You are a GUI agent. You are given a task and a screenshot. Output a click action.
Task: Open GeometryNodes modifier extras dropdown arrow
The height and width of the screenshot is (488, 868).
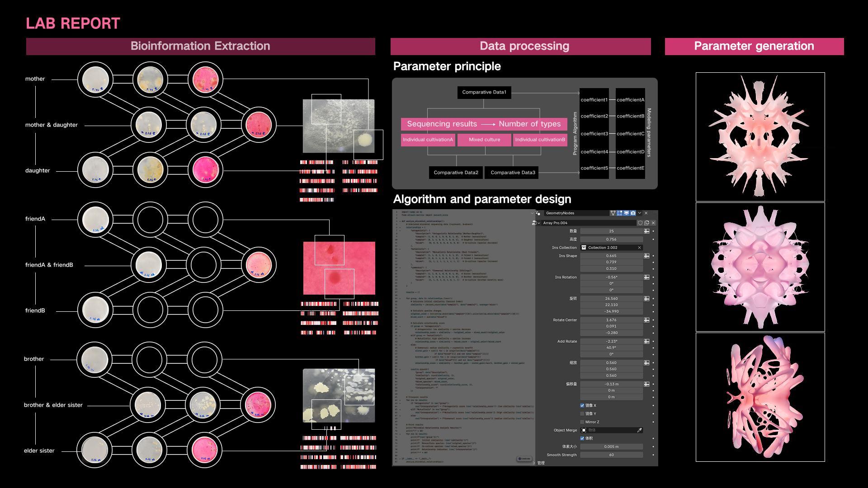[640, 213]
